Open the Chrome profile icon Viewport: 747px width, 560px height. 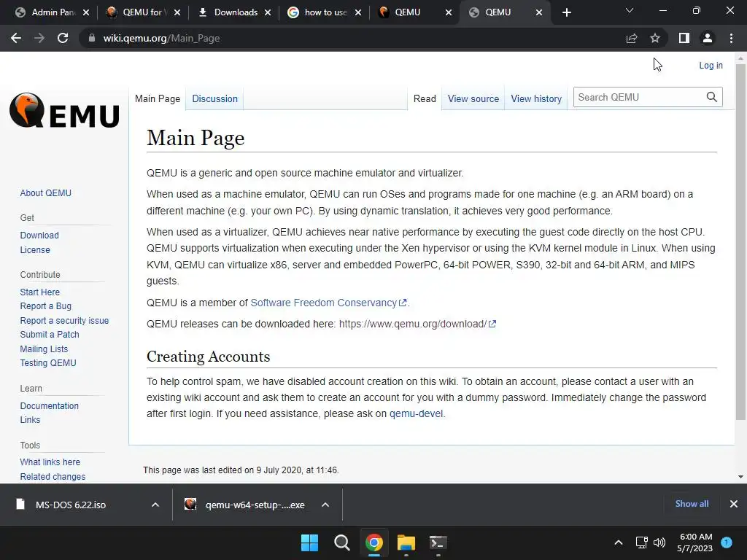pyautogui.click(x=708, y=38)
